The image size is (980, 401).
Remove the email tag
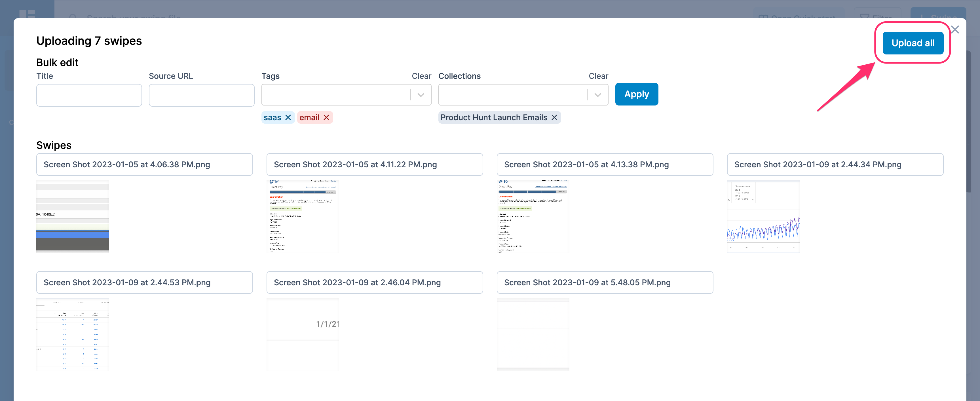point(326,118)
